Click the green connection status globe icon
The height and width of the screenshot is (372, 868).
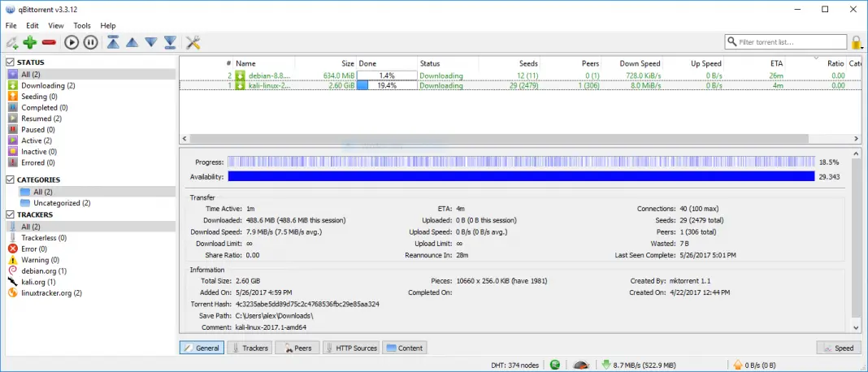pos(555,365)
